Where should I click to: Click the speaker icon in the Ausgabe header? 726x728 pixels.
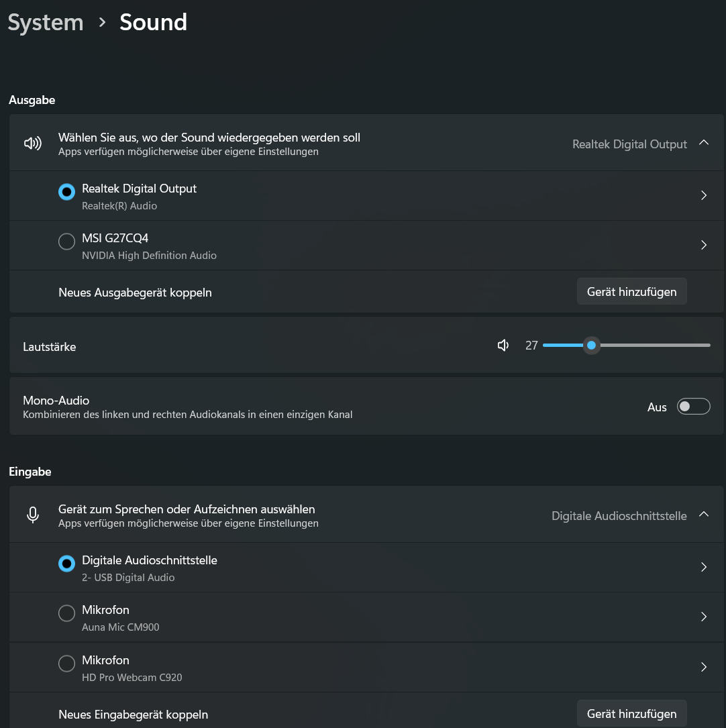(32, 143)
